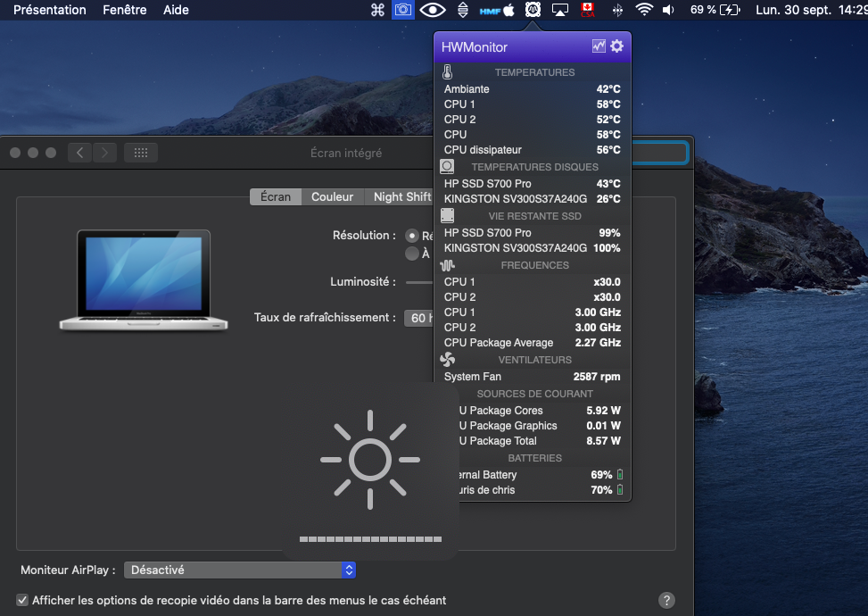
Task: Click the SSD icon beside VIE RESTANTE SSD
Action: coord(447,215)
